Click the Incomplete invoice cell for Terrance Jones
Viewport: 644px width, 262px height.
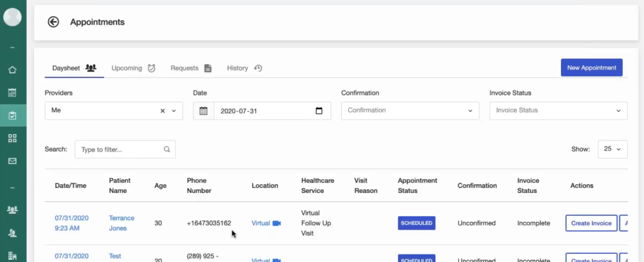(x=534, y=223)
